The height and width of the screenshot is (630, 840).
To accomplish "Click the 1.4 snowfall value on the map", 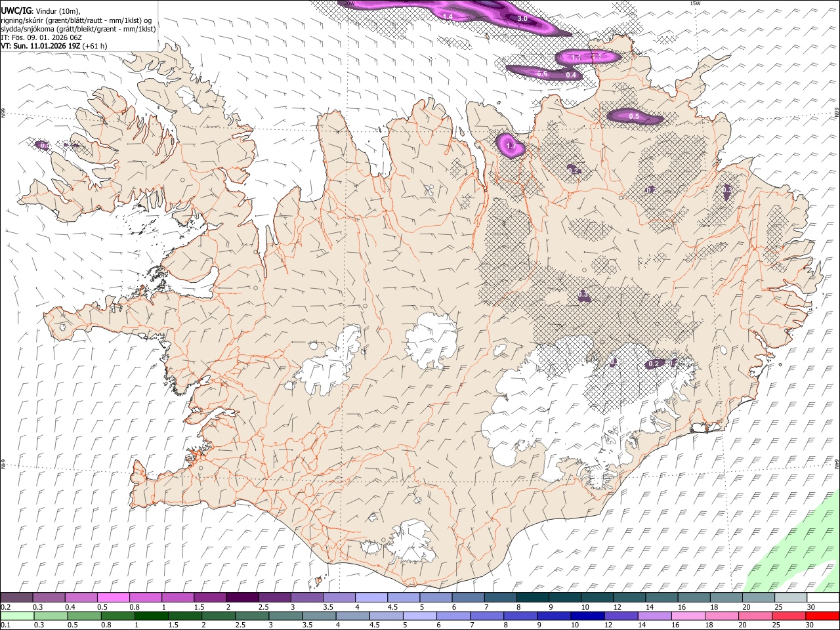I will 448,16.
